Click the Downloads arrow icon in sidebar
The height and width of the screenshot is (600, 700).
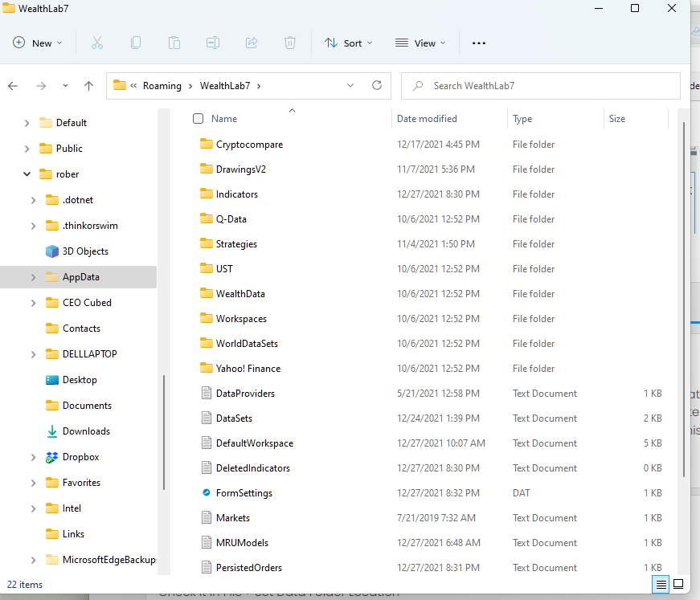52,431
